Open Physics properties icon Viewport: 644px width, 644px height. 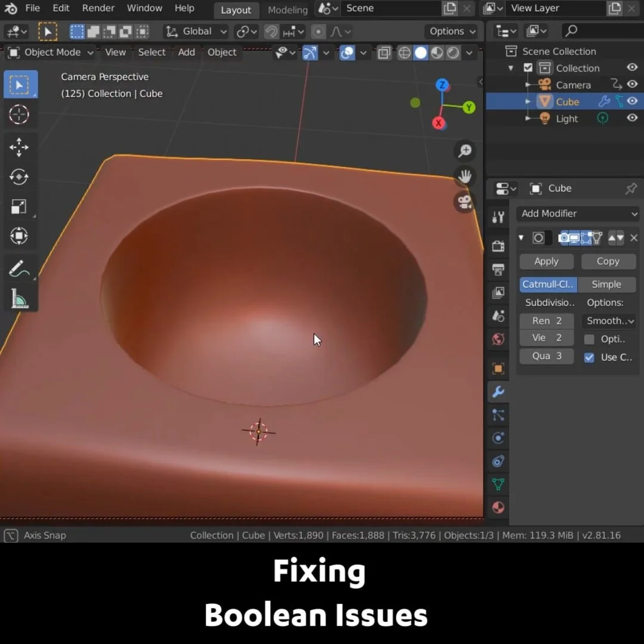click(x=498, y=438)
